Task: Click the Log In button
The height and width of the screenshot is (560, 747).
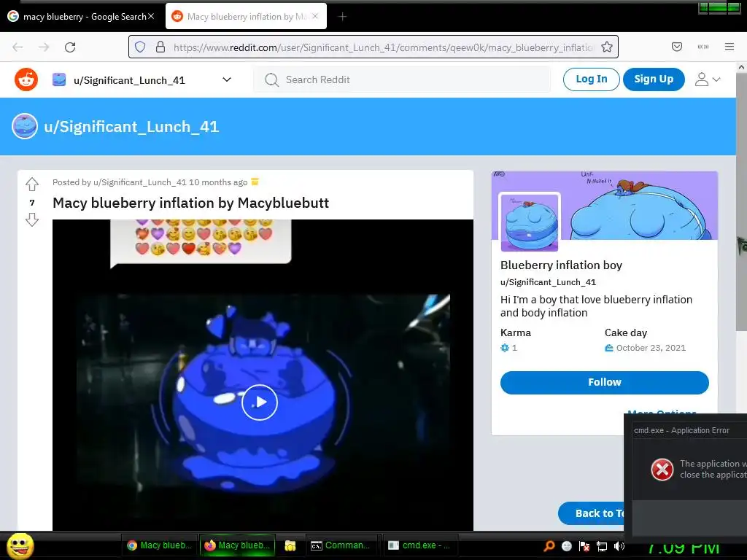Action: (x=591, y=79)
